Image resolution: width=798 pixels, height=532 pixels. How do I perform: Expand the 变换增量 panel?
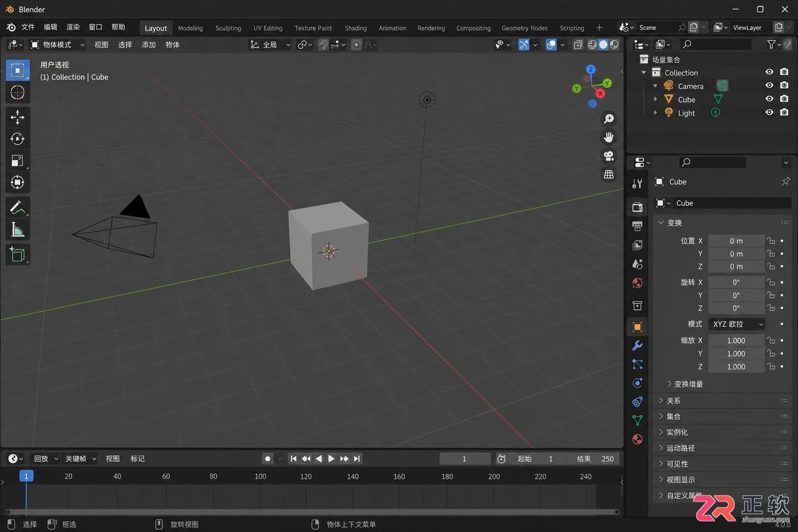coord(685,384)
